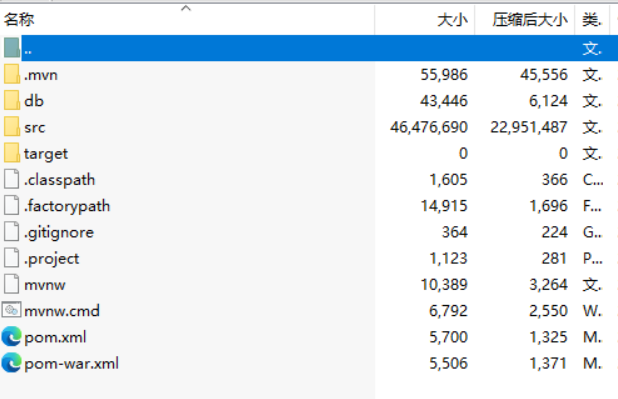Click the size value 43,446
This screenshot has height=399, width=618.
pyautogui.click(x=444, y=101)
